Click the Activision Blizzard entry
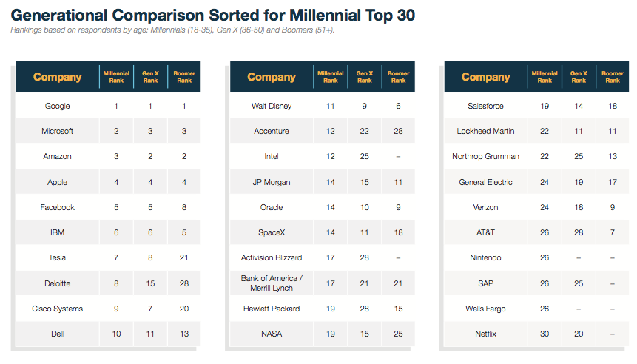The width and height of the screenshot is (637, 364). 272,258
